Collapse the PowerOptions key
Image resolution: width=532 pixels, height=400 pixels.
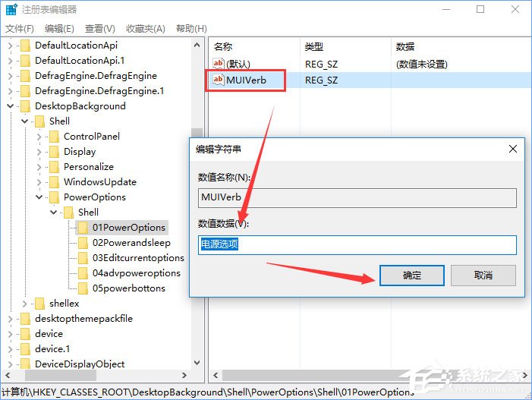[39, 197]
